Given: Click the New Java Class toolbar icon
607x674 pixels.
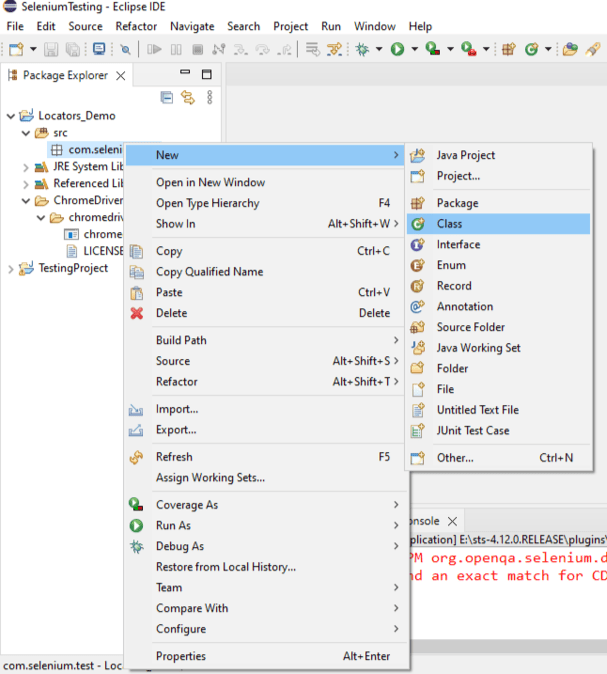Looking at the screenshot, I should pyautogui.click(x=531, y=49).
